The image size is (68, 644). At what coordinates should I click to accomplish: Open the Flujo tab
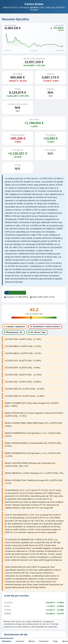click(x=55, y=641)
